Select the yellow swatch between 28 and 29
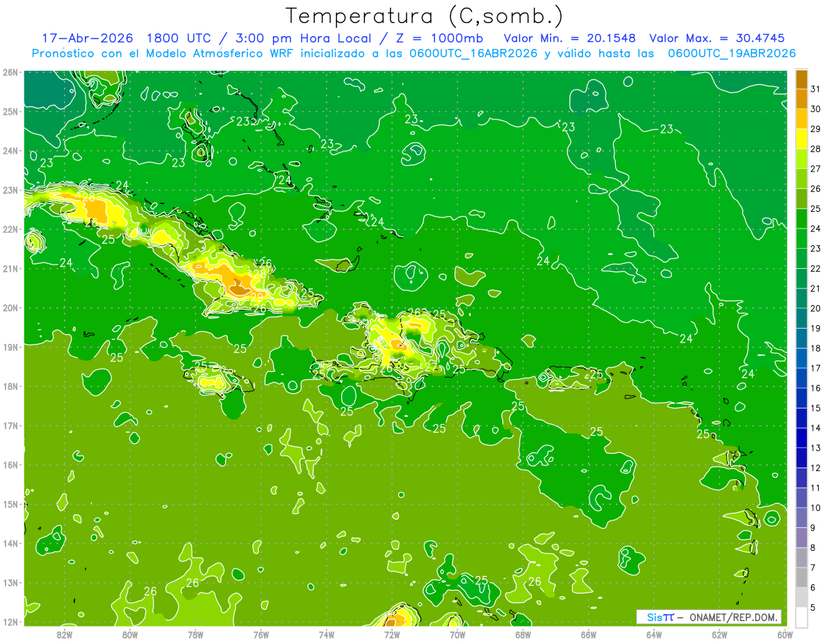 tap(801, 139)
